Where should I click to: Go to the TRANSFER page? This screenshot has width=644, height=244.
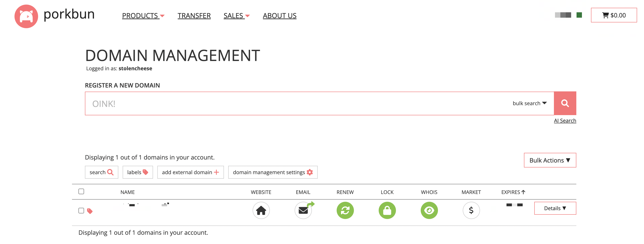194,16
